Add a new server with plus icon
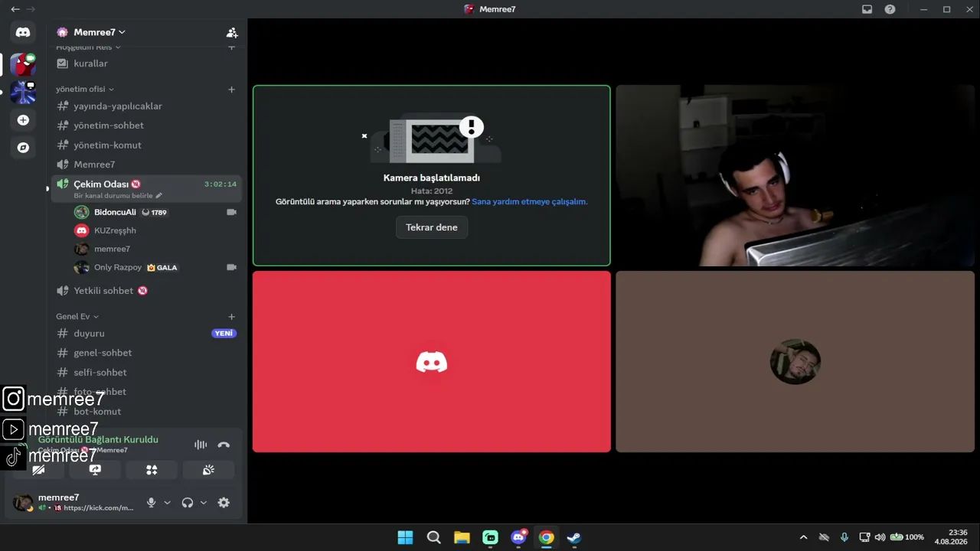The width and height of the screenshot is (980, 551). point(23,120)
